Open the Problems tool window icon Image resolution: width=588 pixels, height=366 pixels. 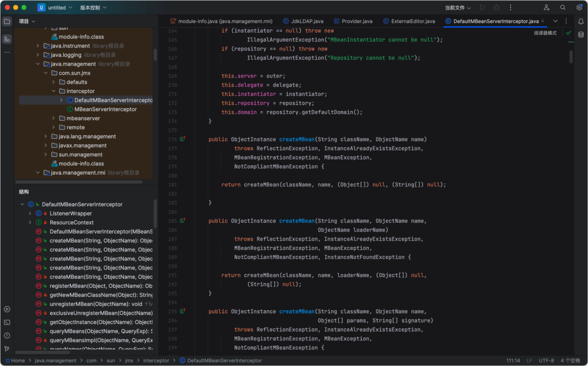pos(7,335)
